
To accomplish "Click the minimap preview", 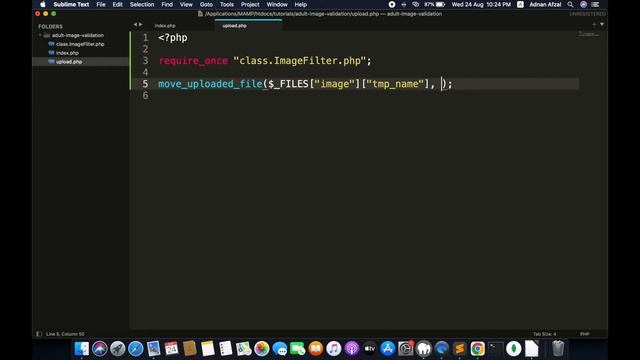I will click(x=589, y=34).
